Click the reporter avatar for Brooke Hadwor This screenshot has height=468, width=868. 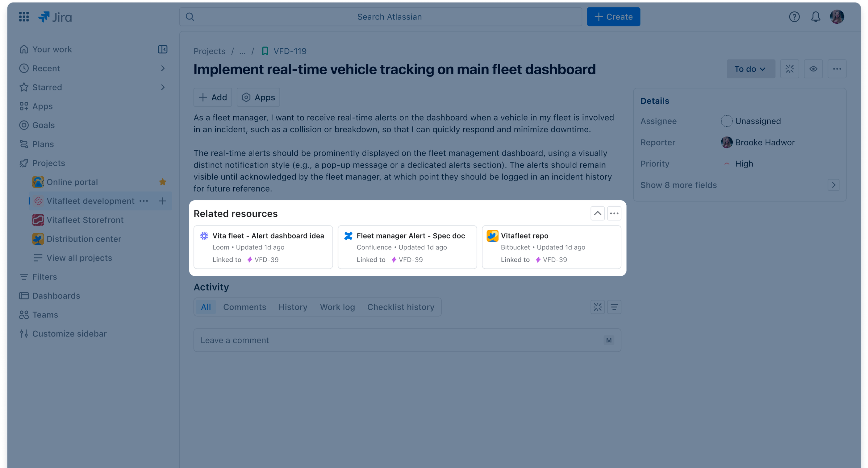(x=726, y=142)
